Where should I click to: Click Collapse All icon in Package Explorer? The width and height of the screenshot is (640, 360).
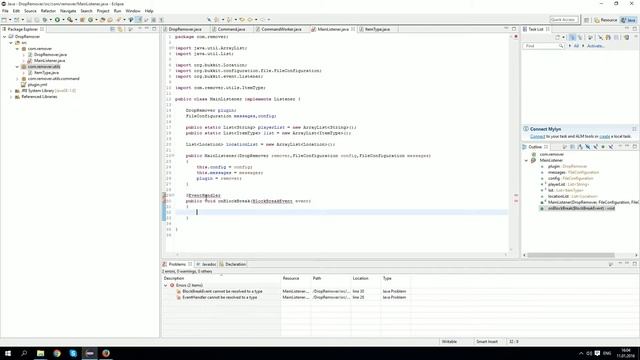tap(112, 29)
